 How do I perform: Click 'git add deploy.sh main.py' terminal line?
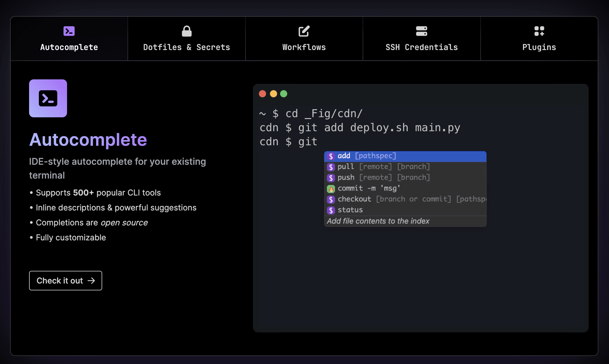coord(360,128)
